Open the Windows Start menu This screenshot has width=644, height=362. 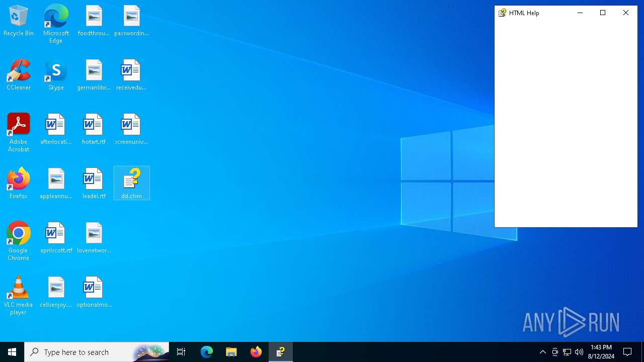12,352
